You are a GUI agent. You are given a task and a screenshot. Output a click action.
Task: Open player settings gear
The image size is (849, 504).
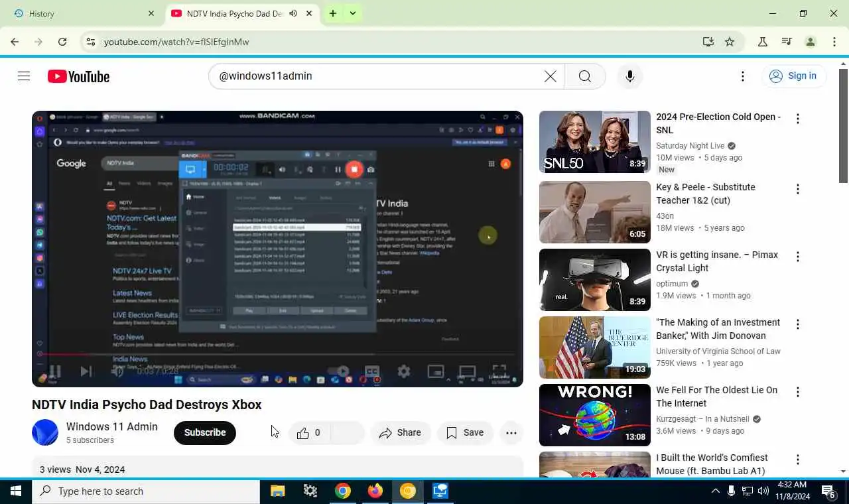[x=404, y=371]
